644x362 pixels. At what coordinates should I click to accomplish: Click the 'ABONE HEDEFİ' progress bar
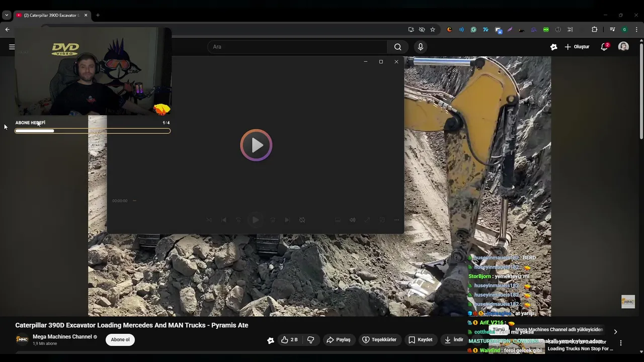pyautogui.click(x=93, y=131)
